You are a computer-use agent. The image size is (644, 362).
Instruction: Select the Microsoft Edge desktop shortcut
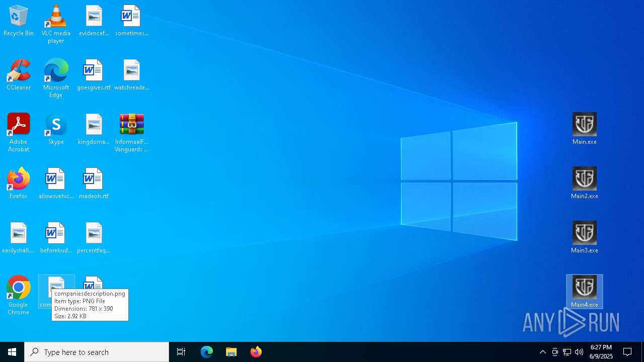point(56,78)
